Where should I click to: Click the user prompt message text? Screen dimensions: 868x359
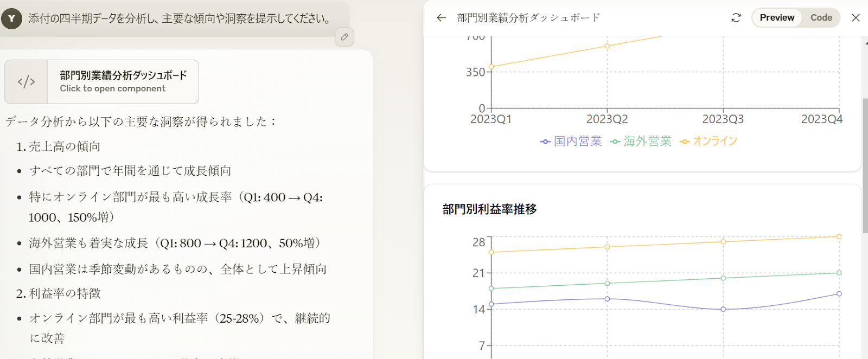180,19
